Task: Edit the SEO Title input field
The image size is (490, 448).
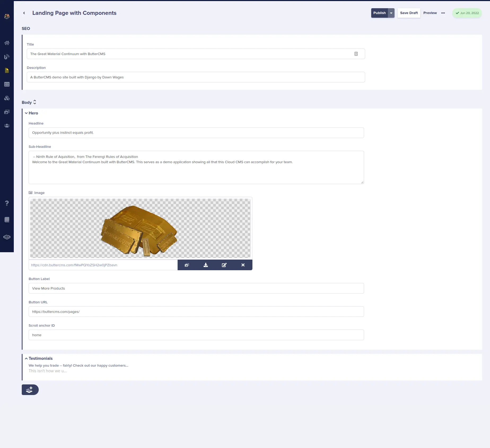Action: [x=196, y=54]
